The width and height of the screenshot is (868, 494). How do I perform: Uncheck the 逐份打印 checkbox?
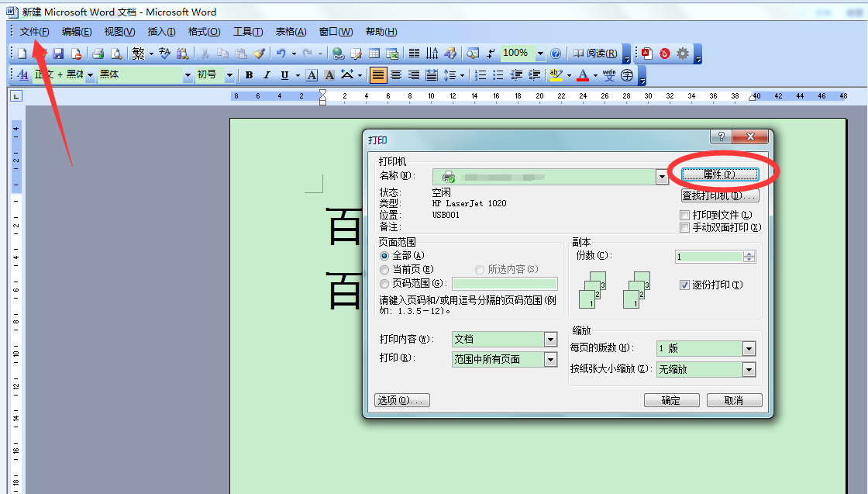[x=685, y=286]
